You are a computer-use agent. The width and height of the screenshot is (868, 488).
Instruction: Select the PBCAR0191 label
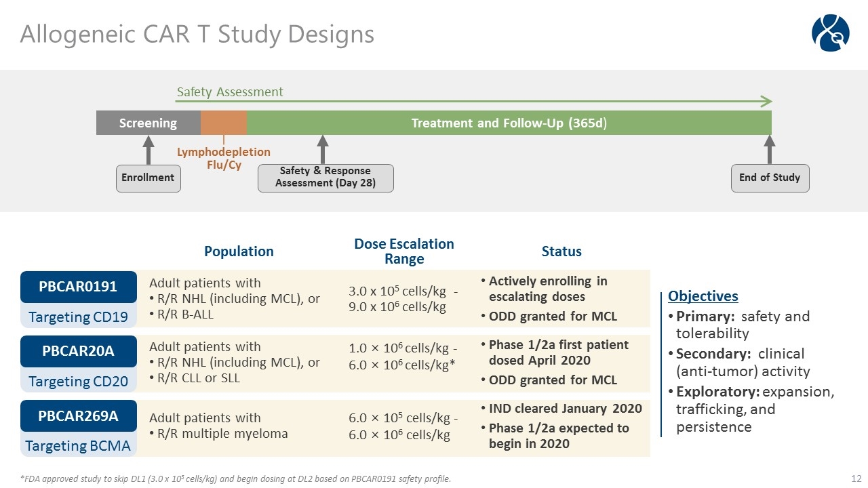coord(78,287)
